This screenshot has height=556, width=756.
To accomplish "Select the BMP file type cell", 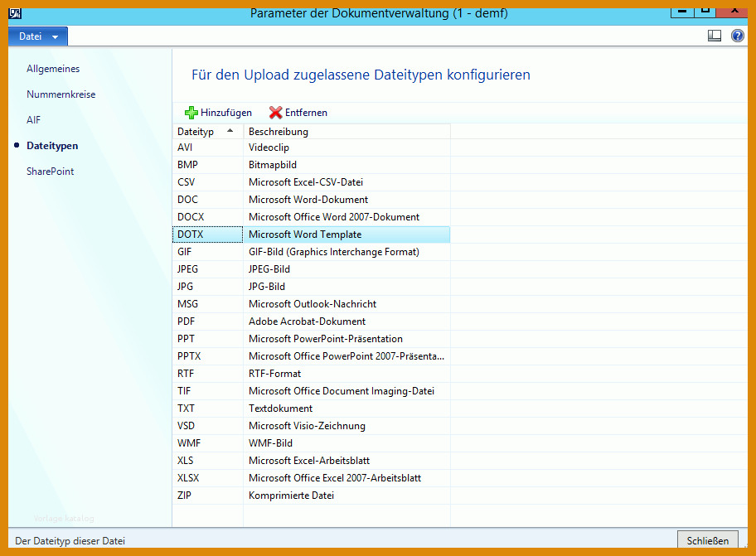I will click(x=208, y=165).
